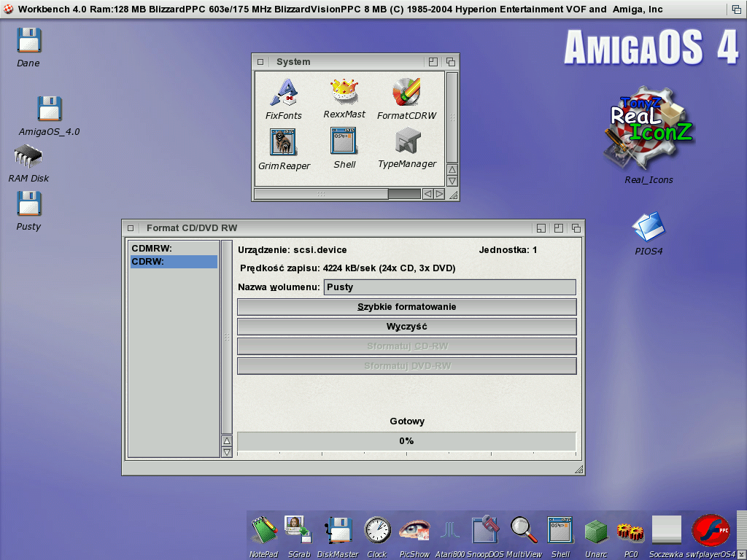
Task: Click the 0% progress bar
Action: 407,441
